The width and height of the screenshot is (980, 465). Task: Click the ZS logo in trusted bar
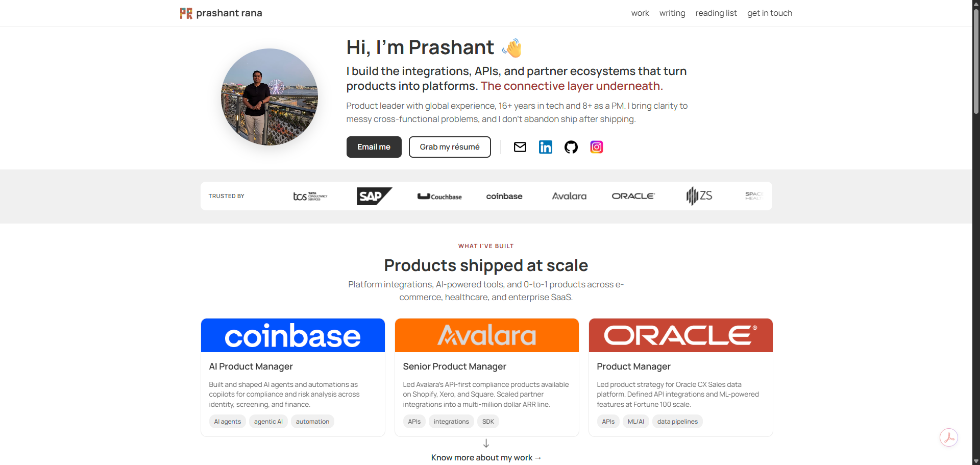tap(699, 195)
